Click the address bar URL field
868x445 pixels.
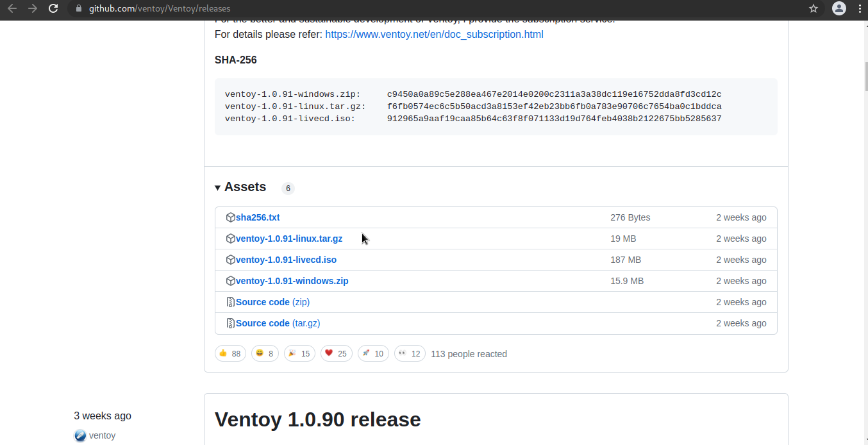pos(442,8)
